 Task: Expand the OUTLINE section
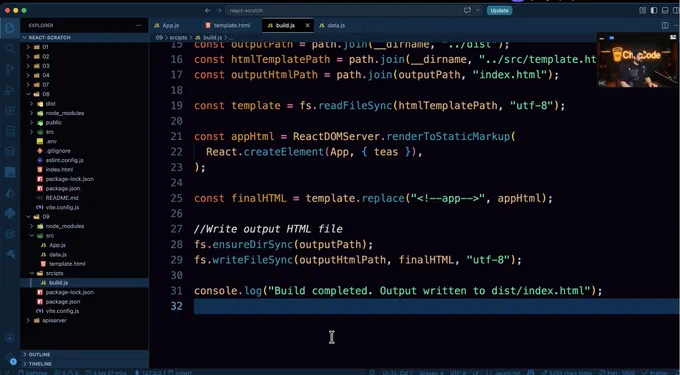coord(85,355)
